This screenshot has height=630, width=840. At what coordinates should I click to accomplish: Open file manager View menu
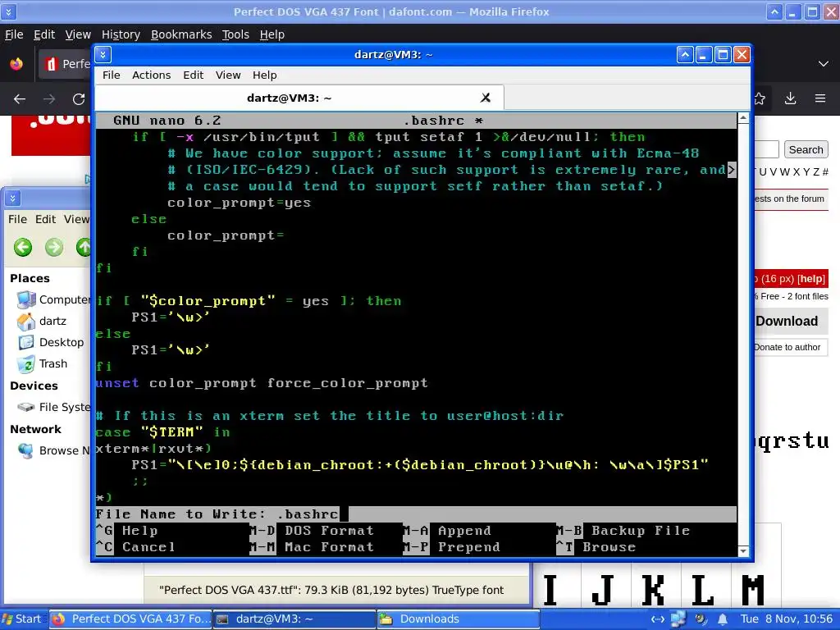point(76,219)
